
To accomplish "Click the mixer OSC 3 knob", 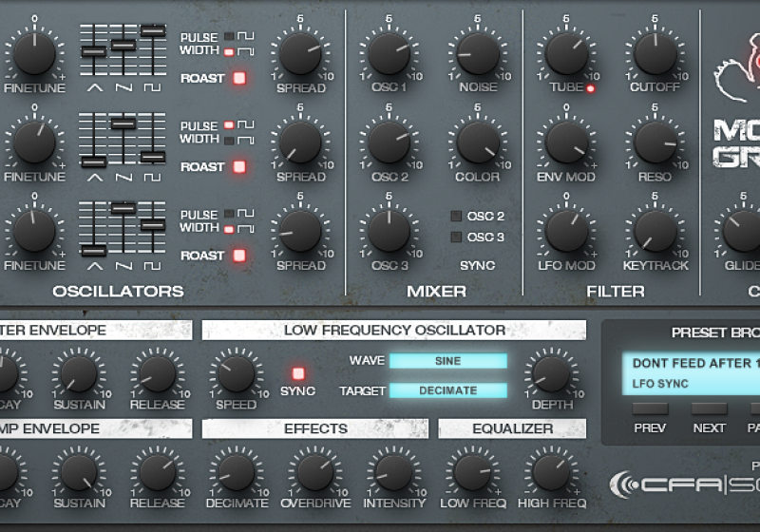I will tap(389, 231).
